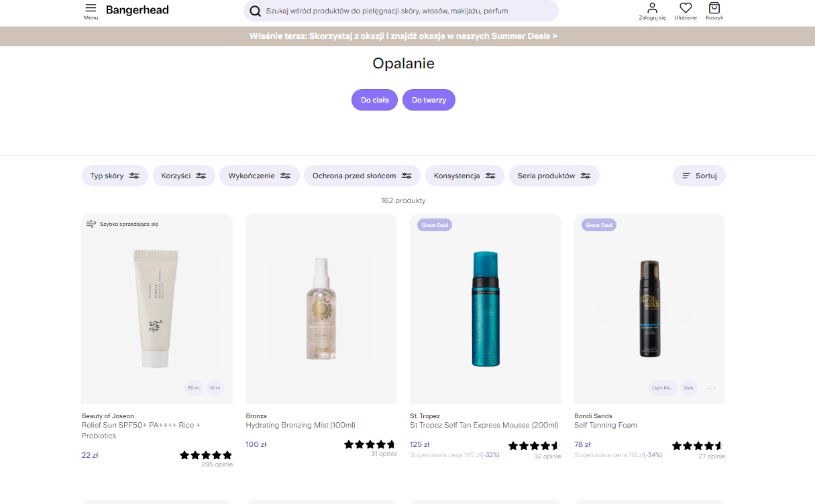Viewport: 815px width, 504px height.
Task: Open the Summer Deals banner link
Action: click(403, 36)
